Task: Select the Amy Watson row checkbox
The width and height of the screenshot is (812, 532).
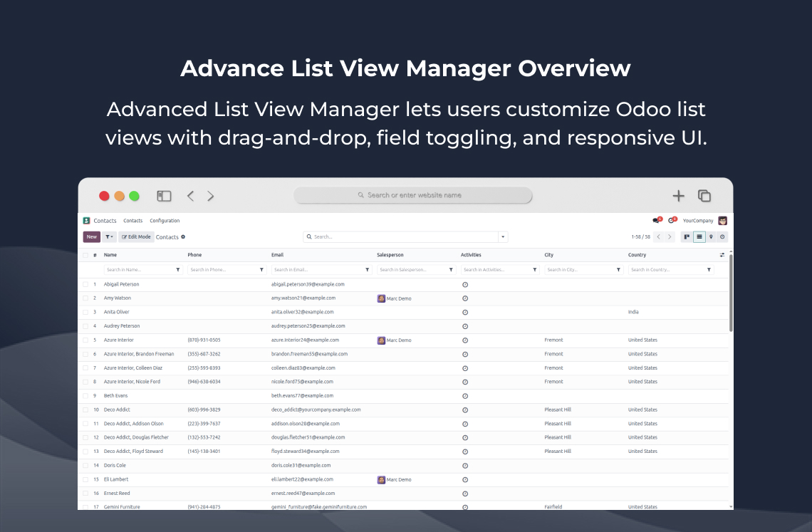Action: pyautogui.click(x=85, y=298)
